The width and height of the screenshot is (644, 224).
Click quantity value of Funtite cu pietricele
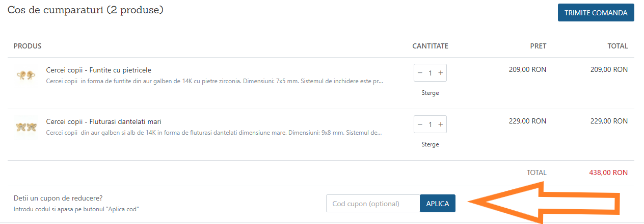click(430, 73)
